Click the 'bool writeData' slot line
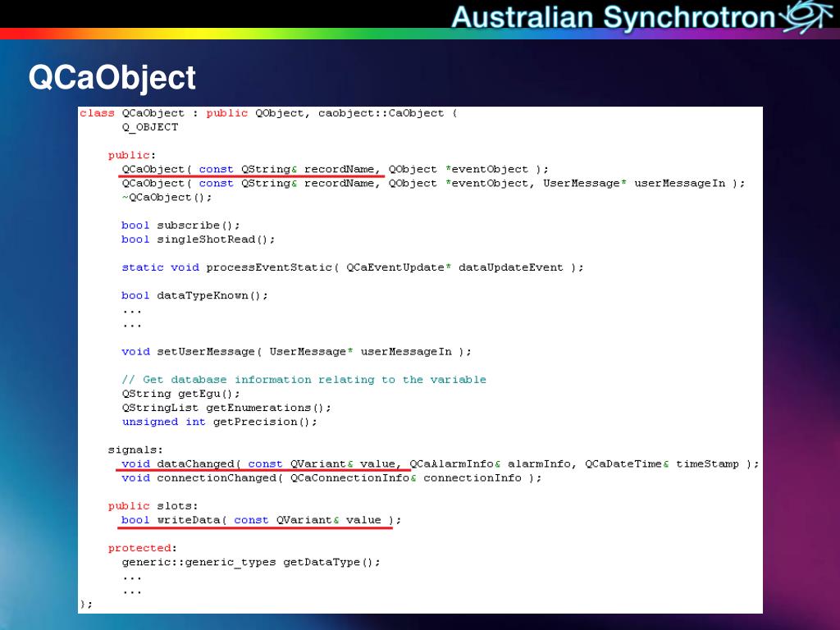 261,520
